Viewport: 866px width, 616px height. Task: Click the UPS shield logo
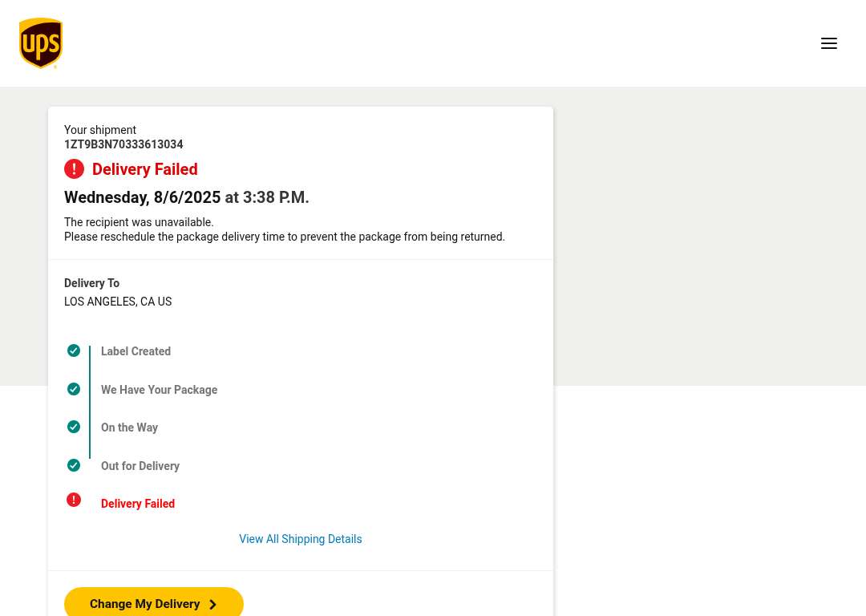tap(41, 43)
